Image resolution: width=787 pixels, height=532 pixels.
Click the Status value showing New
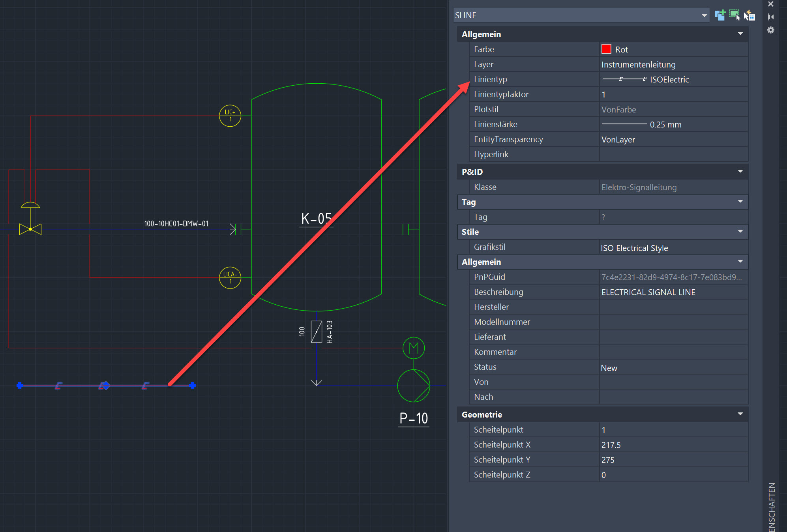point(609,367)
